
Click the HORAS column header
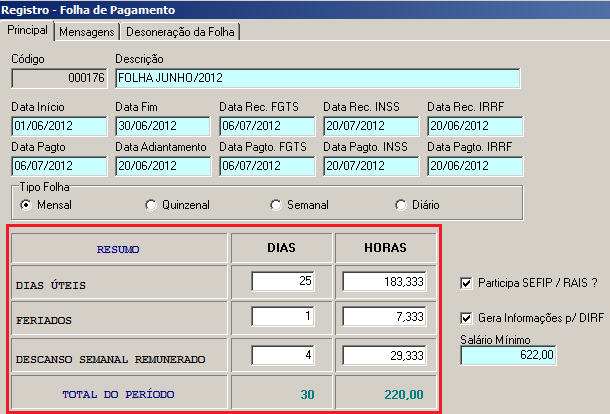coord(386,248)
